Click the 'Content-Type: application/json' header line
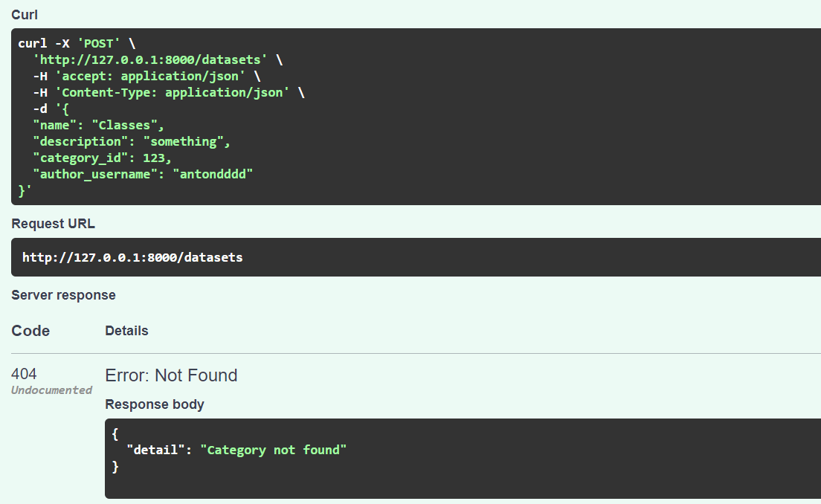The width and height of the screenshot is (821, 504). tap(169, 93)
